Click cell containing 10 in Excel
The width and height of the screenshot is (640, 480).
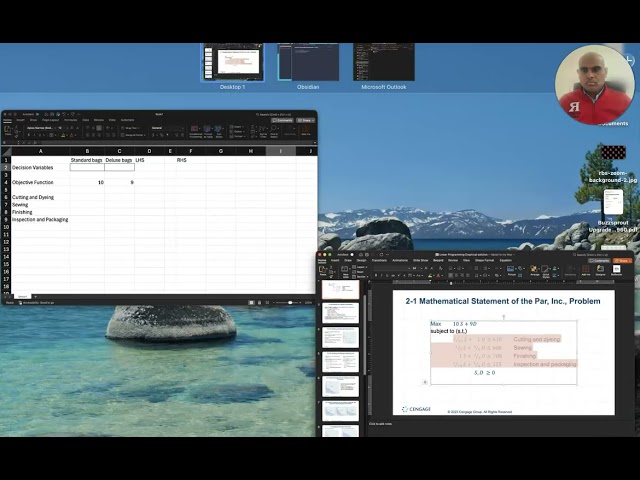point(87,182)
